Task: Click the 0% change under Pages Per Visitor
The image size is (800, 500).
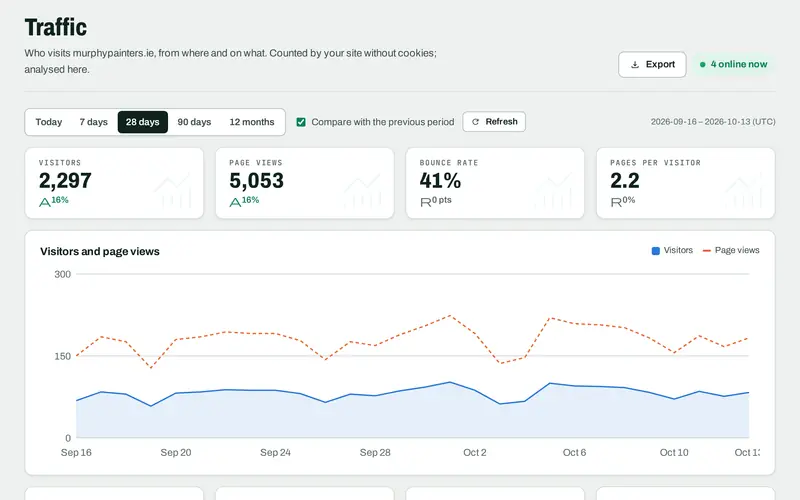Action: pos(629,200)
